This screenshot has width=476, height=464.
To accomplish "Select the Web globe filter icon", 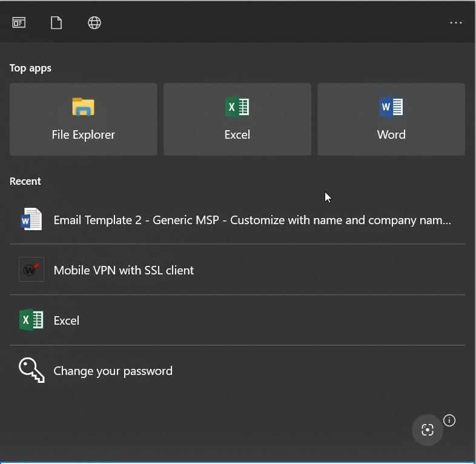I will (x=94, y=23).
